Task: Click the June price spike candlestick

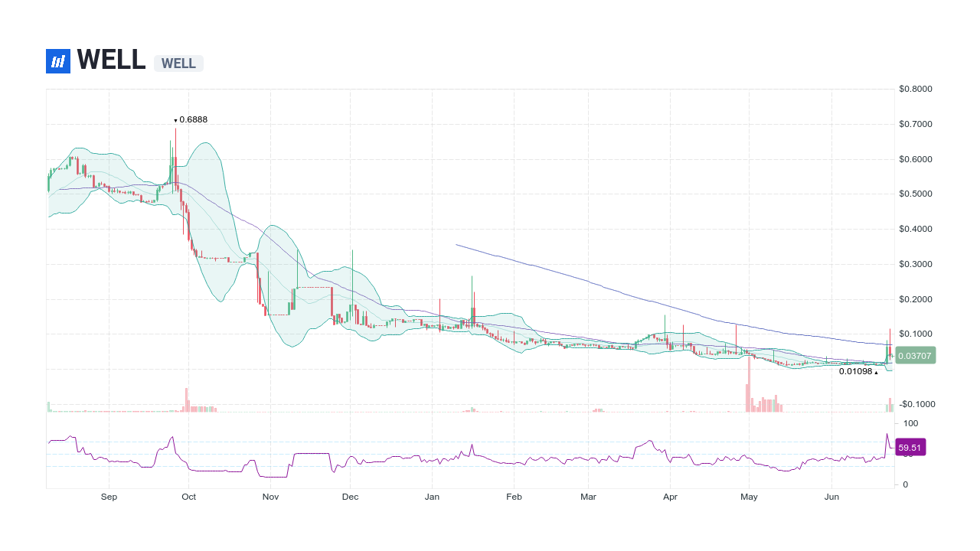Action: pos(890,341)
